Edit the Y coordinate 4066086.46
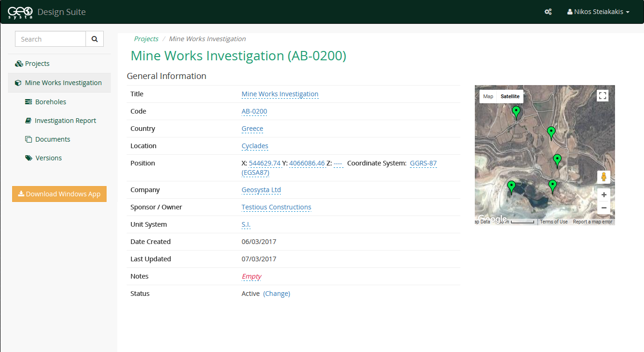 click(307, 163)
